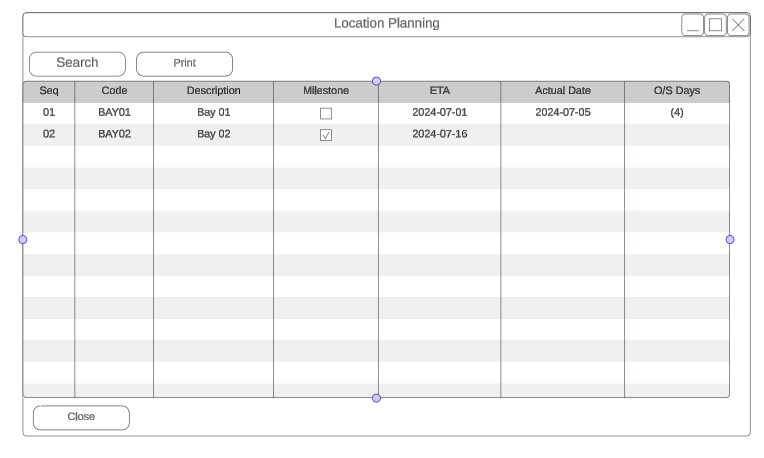
Task: Sort by the ETA column header
Action: pyautogui.click(x=439, y=91)
